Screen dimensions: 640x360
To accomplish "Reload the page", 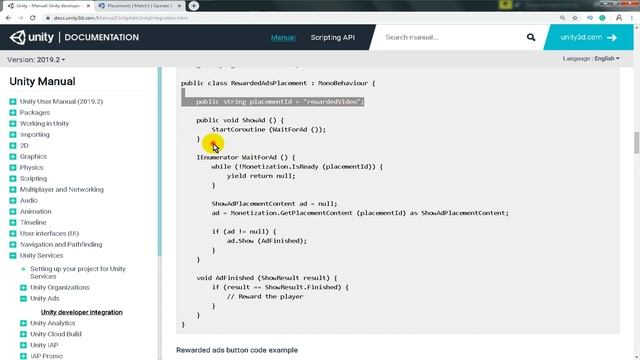I will click(x=33, y=18).
